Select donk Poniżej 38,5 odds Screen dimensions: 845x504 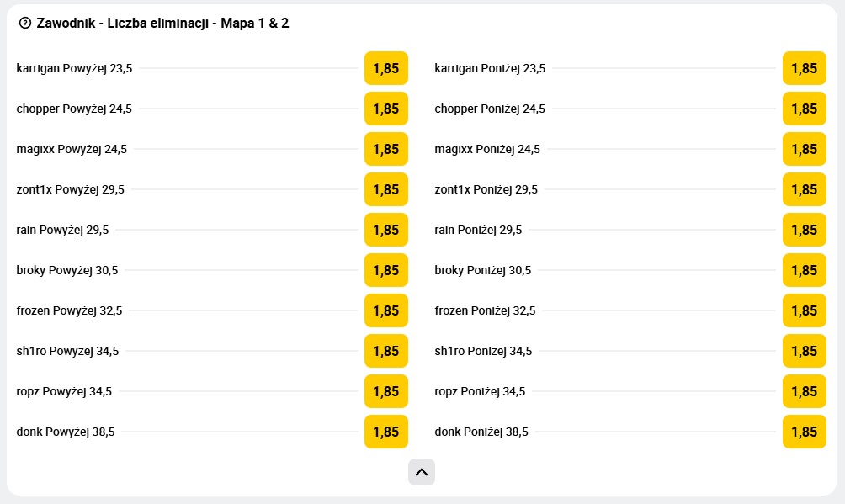[804, 432]
